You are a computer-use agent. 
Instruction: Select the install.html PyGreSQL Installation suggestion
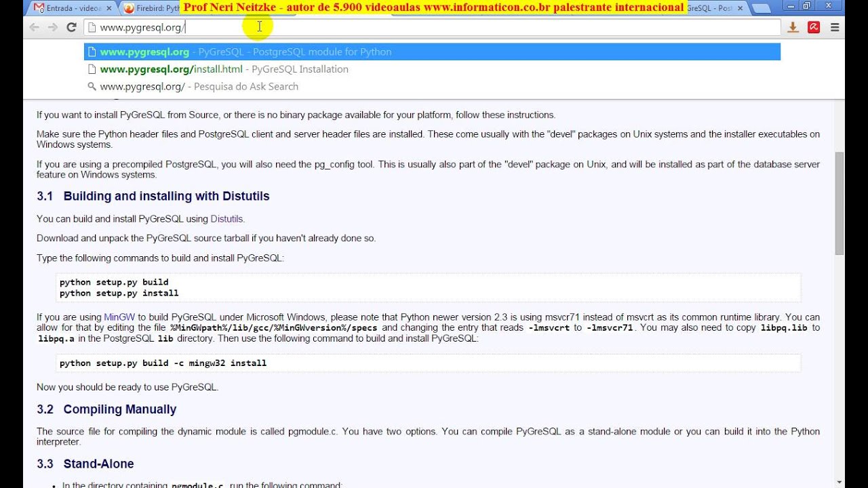[433, 69]
